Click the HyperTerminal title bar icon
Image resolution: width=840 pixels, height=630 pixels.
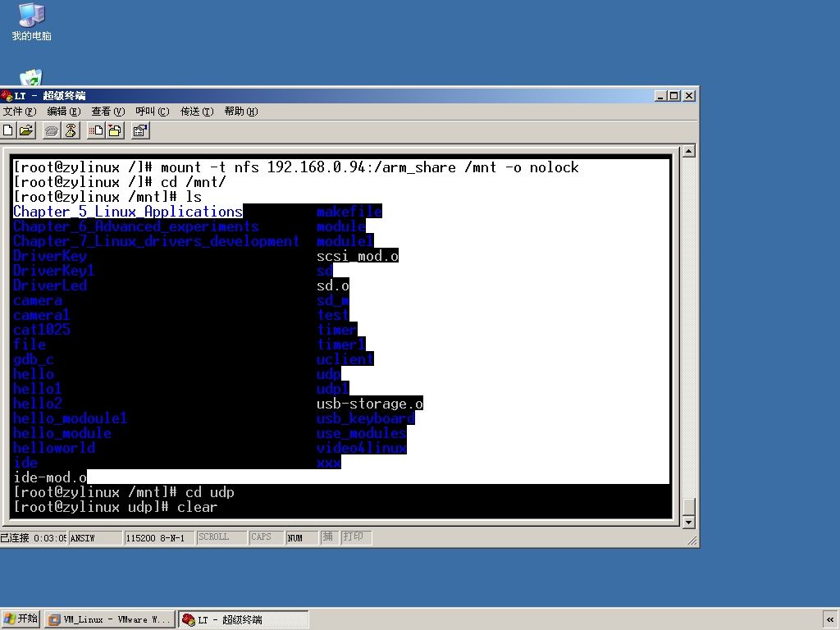coord(7,95)
